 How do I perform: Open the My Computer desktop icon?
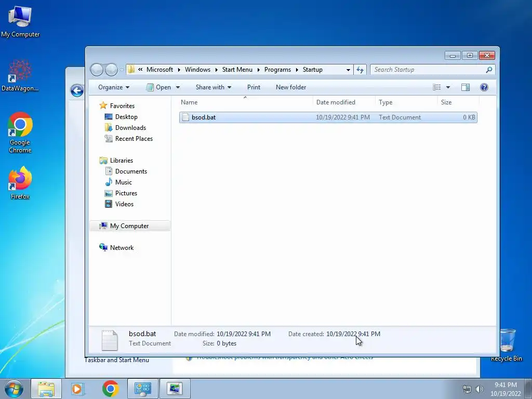(20, 21)
